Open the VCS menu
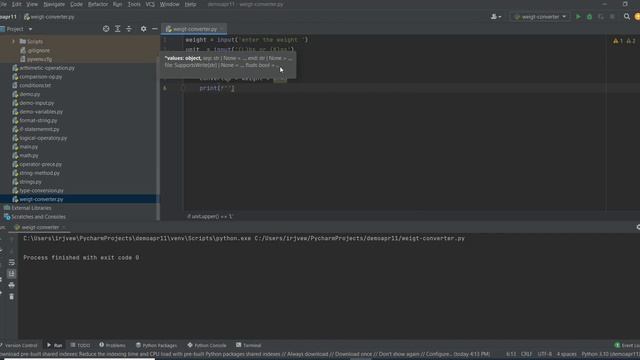The image size is (640, 360). (x=150, y=4)
